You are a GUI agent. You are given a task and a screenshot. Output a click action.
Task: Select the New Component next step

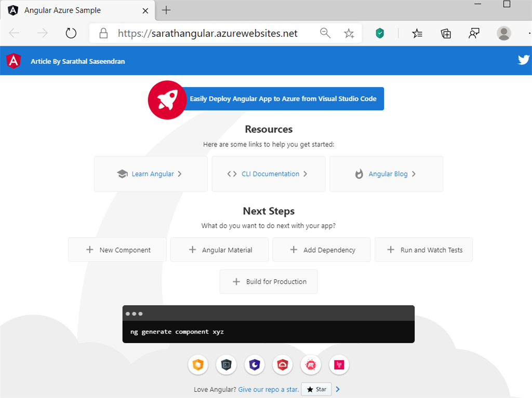coord(117,250)
